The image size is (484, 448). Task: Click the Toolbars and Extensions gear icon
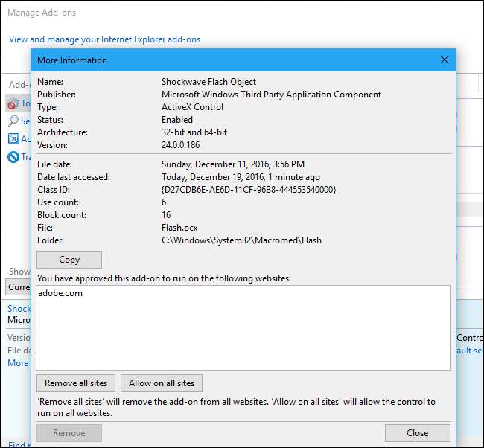[x=13, y=103]
